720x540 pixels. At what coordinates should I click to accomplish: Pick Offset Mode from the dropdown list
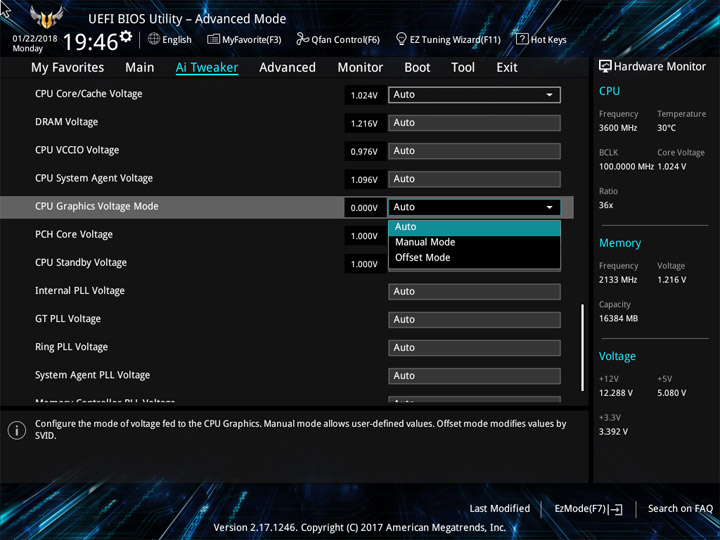(474, 258)
